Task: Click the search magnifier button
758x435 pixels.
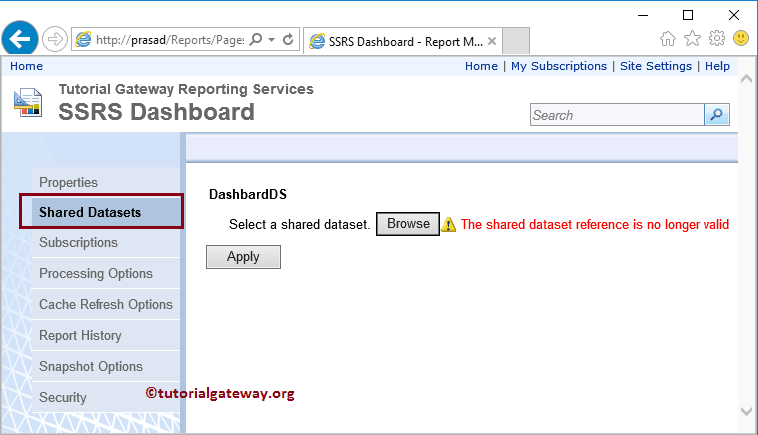Action: pos(716,115)
